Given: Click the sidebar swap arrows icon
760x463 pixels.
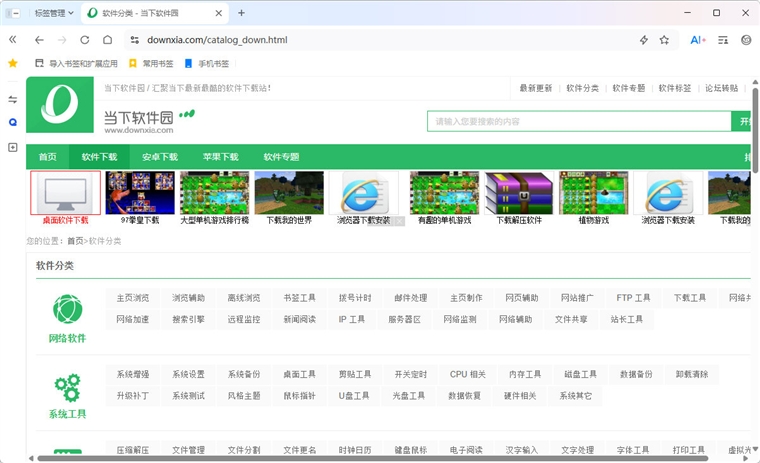Looking at the screenshot, I should tap(13, 99).
